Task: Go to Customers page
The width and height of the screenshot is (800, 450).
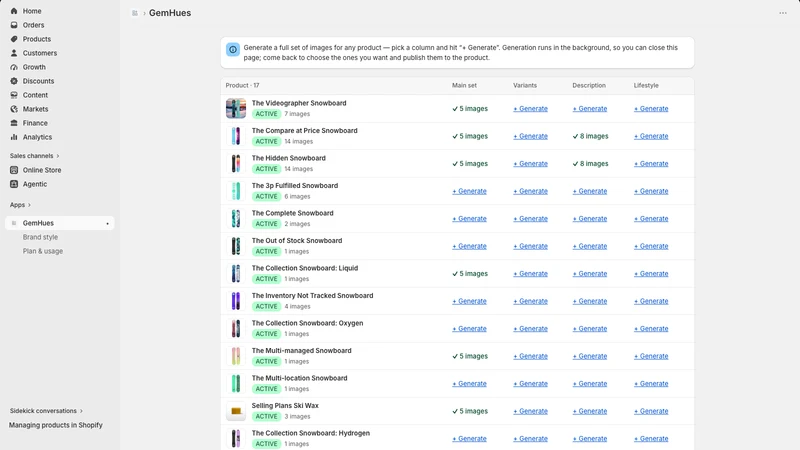Action: [40, 53]
